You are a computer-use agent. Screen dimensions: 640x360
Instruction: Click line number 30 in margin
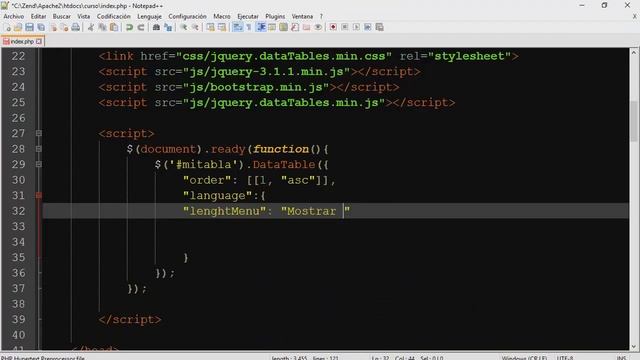[18, 180]
